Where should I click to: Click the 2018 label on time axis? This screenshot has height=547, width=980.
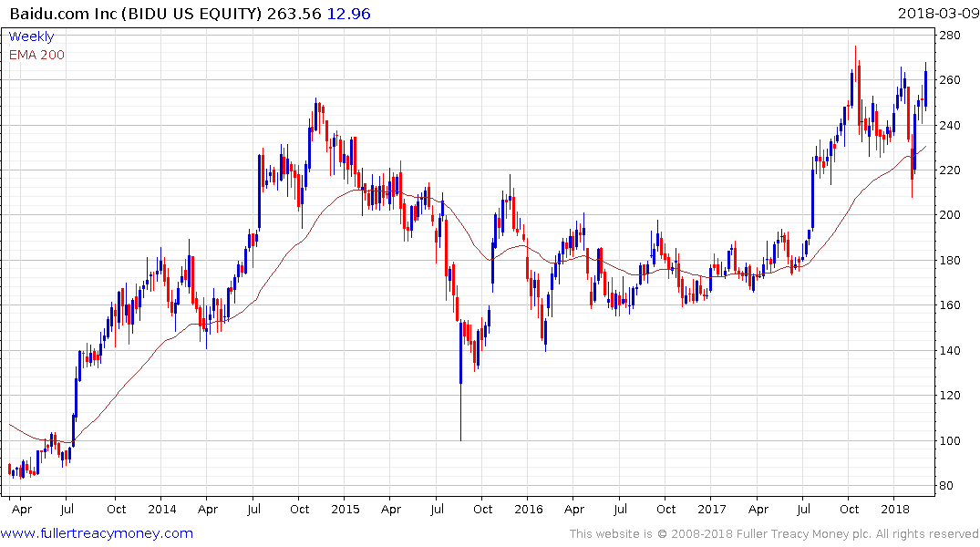pos(895,509)
